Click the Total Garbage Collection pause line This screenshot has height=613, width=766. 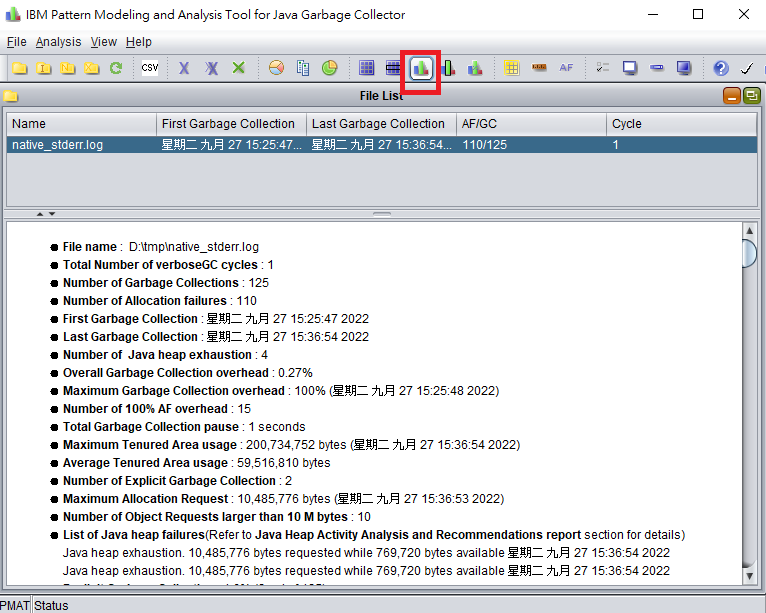(x=184, y=427)
